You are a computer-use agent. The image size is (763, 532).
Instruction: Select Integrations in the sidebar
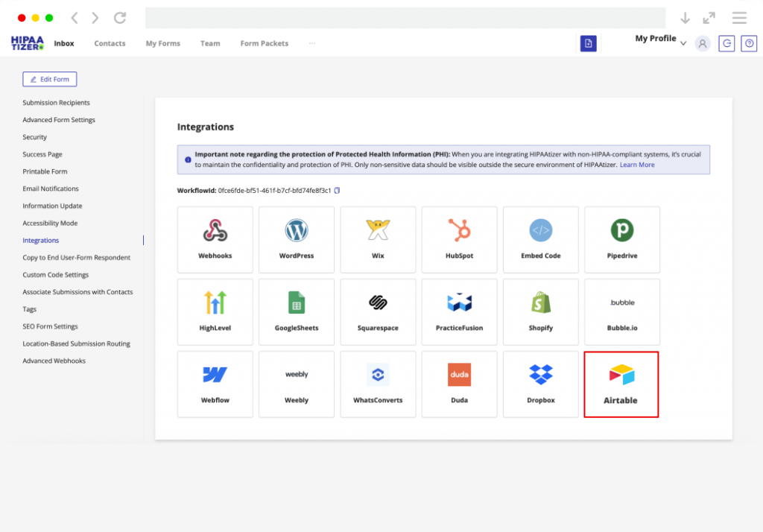coord(40,241)
